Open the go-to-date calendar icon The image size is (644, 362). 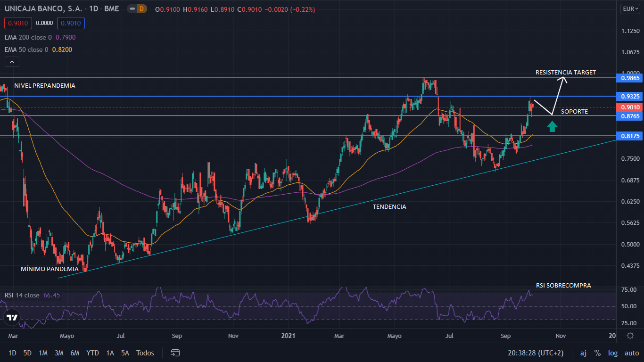175,353
